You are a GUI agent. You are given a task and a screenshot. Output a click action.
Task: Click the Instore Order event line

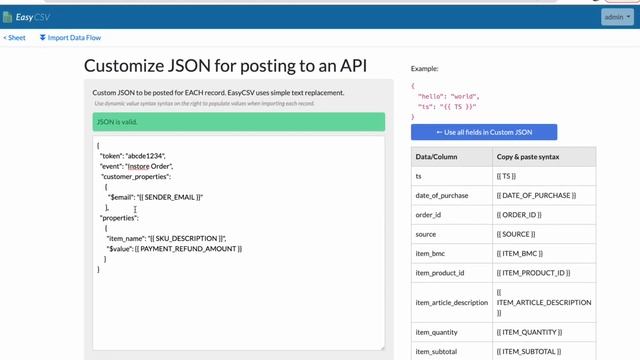136,166
